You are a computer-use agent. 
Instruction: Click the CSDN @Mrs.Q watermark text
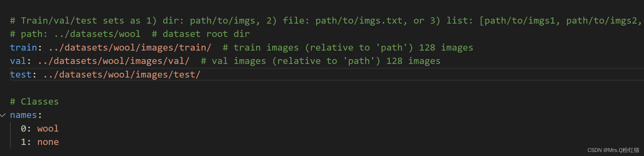[x=613, y=150]
